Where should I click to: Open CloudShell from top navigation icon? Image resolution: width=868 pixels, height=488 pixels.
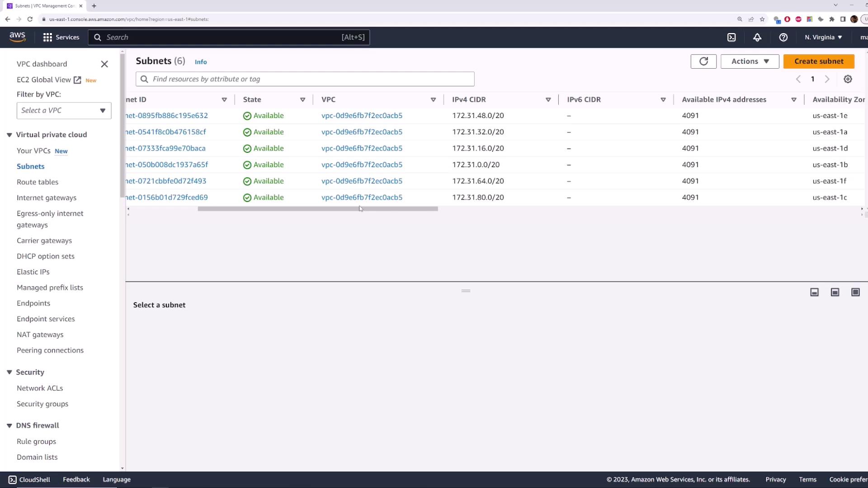[731, 38]
